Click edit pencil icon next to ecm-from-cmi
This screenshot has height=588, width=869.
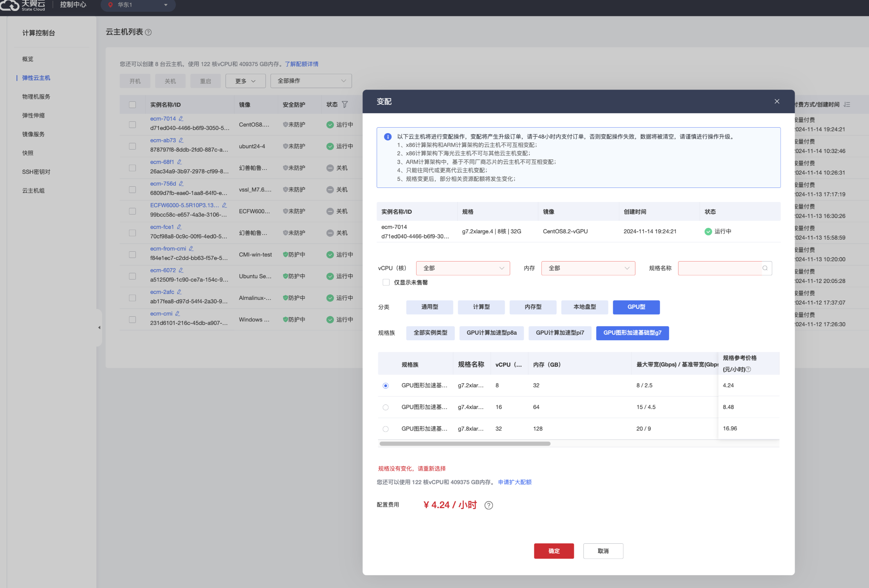[x=191, y=249]
